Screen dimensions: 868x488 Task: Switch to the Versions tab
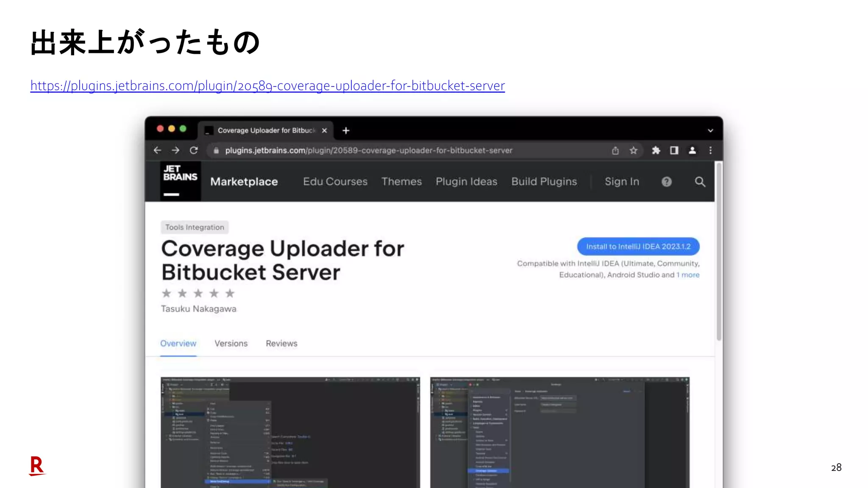pyautogui.click(x=231, y=344)
